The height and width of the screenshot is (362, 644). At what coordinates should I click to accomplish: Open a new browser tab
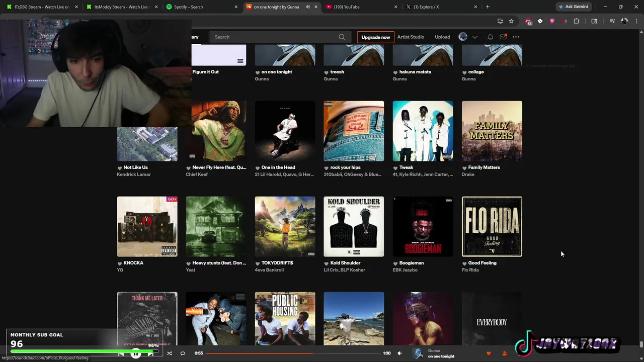(488, 7)
